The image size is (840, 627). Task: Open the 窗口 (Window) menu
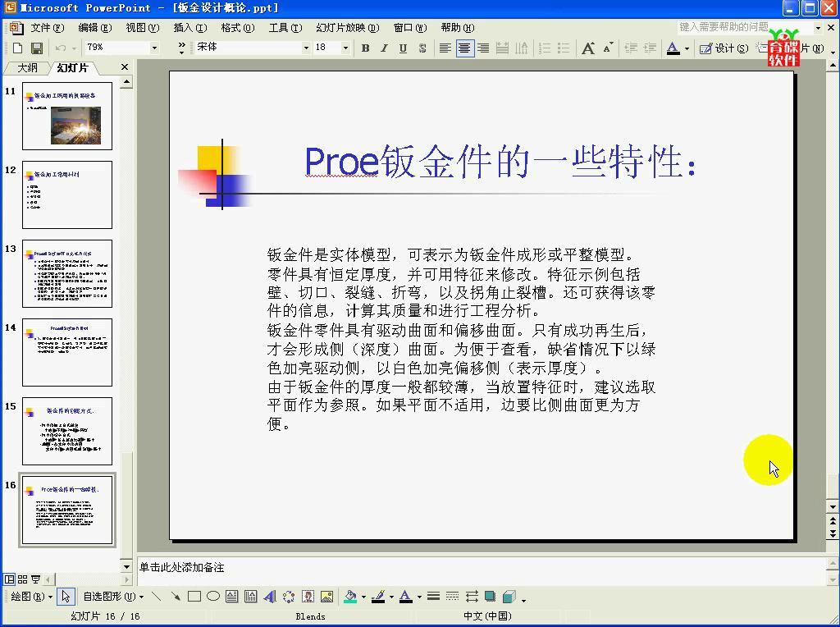(x=410, y=27)
